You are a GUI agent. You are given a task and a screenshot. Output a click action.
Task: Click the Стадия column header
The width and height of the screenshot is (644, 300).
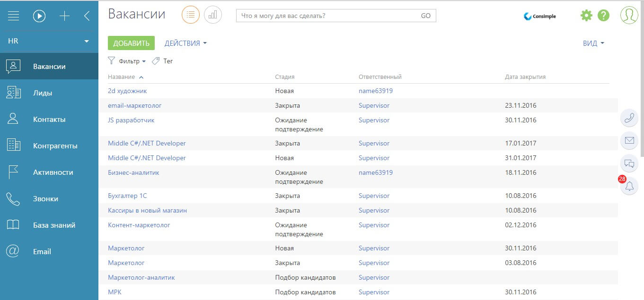pyautogui.click(x=284, y=77)
